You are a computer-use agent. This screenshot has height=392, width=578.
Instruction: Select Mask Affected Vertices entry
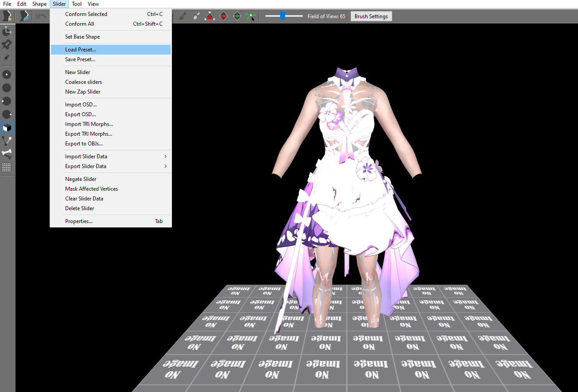pos(111,189)
